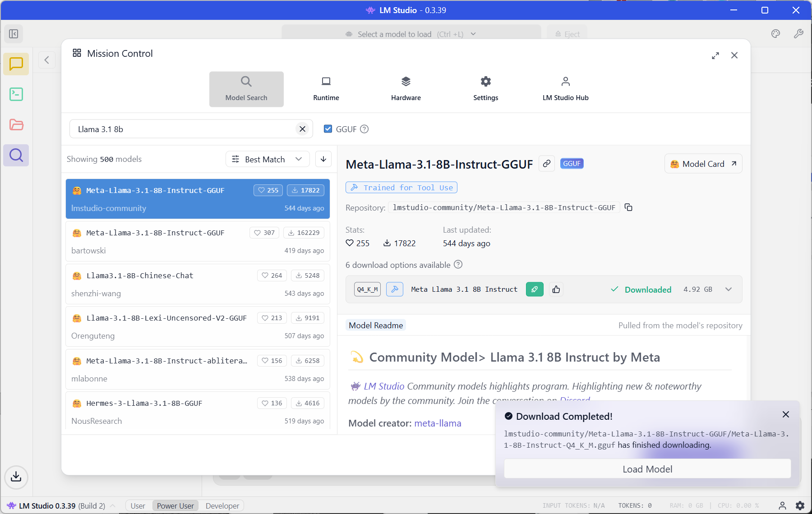Clear the Llama 3.1 8b search text
This screenshot has height=514, width=812.
302,129
